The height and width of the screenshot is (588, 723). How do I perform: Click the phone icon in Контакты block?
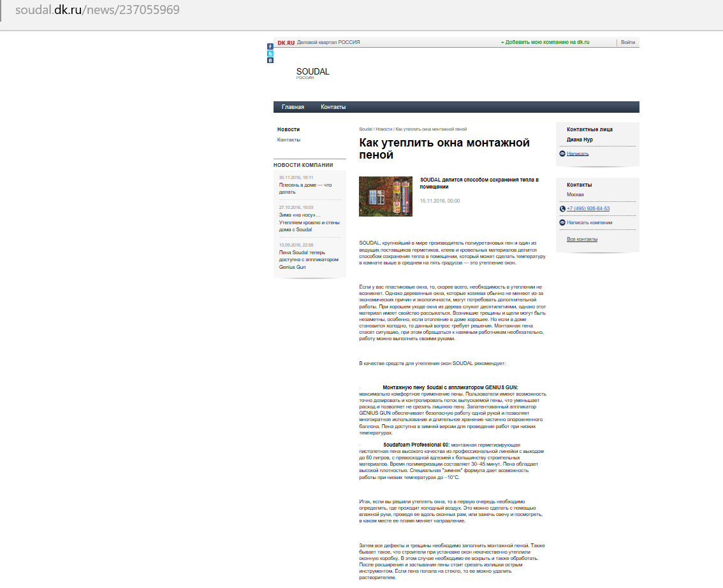pyautogui.click(x=562, y=209)
